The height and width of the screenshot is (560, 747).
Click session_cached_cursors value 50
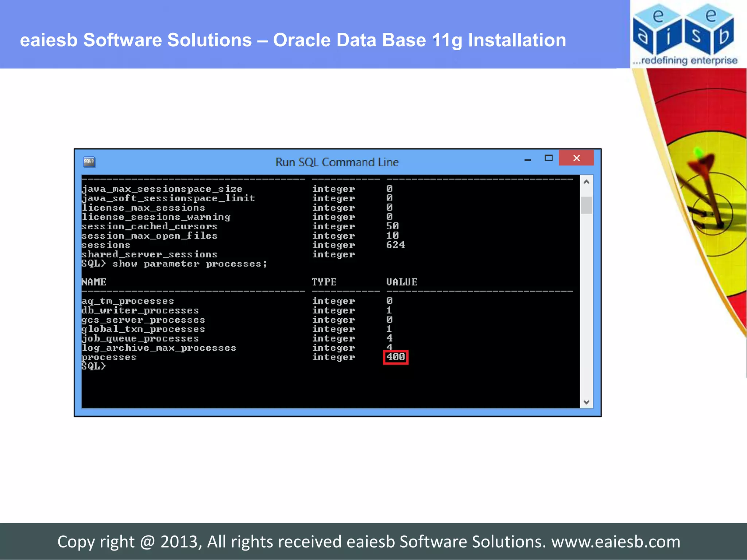pyautogui.click(x=392, y=226)
